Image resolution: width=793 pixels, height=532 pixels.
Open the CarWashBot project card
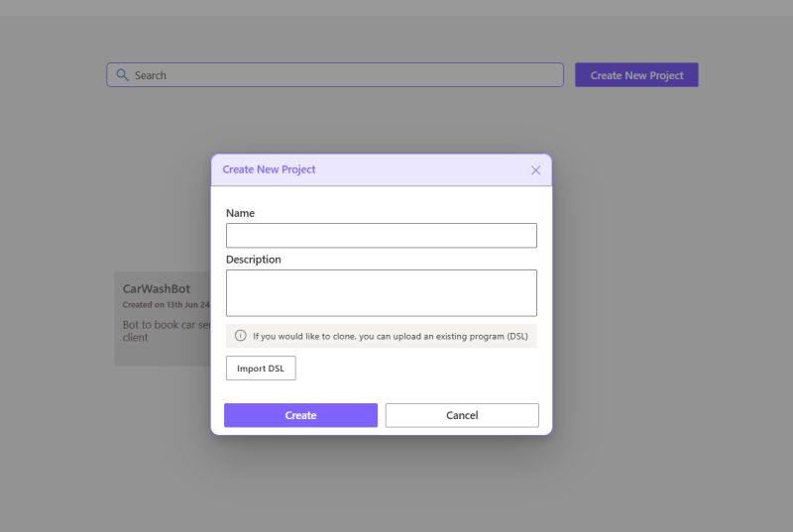163,319
